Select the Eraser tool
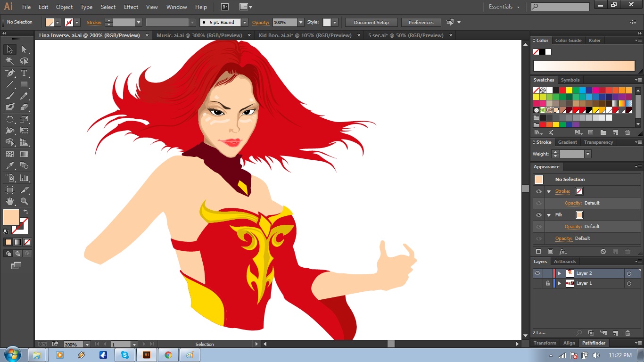 point(24,107)
